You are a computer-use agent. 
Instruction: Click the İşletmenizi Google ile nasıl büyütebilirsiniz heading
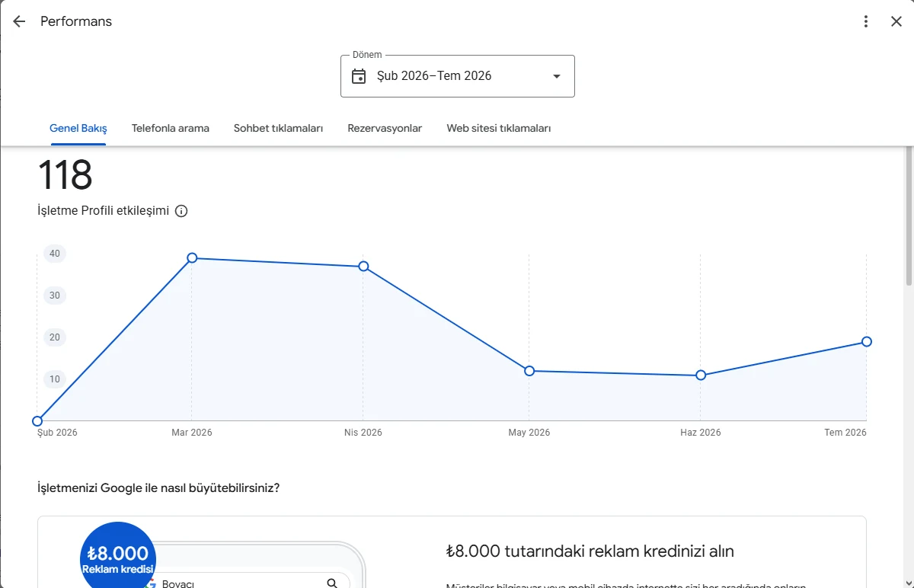point(158,487)
